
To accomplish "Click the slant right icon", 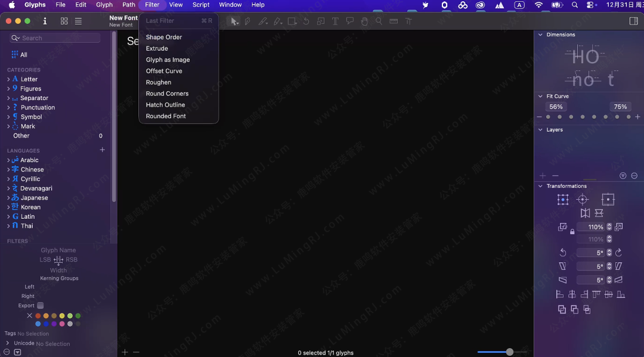I will [x=618, y=266].
